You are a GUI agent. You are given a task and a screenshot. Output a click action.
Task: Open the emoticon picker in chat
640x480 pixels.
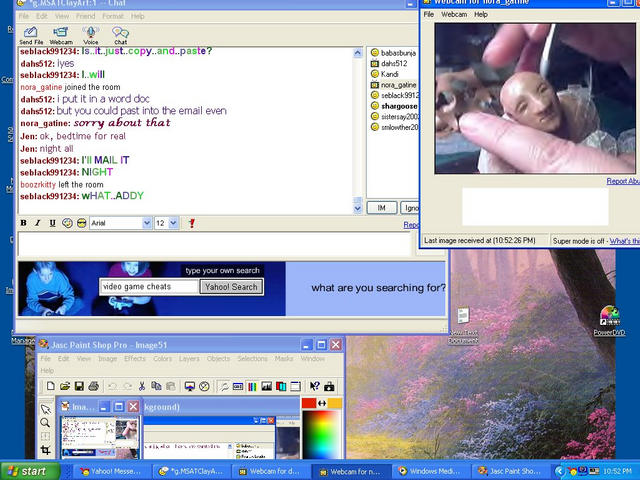click(67, 223)
